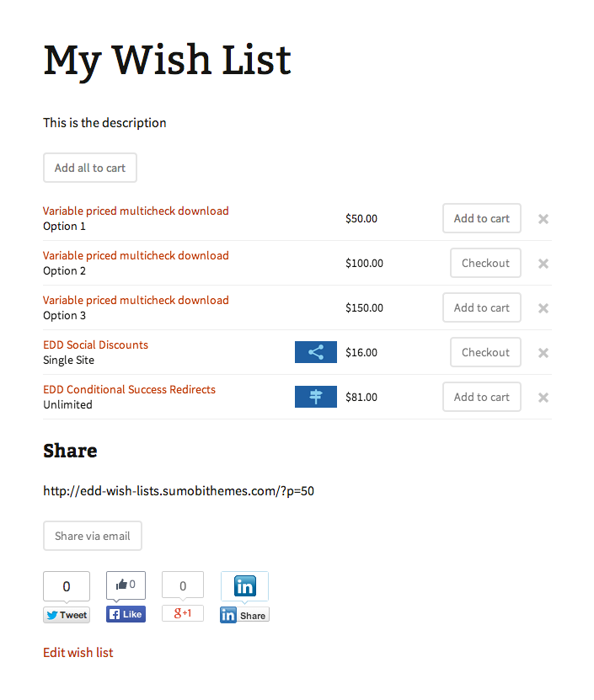
Task: Click the Facebook Like button
Action: [x=126, y=614]
